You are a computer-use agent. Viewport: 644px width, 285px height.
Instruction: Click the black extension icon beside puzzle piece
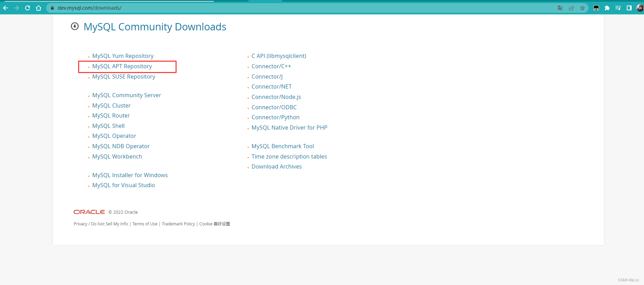tap(596, 8)
